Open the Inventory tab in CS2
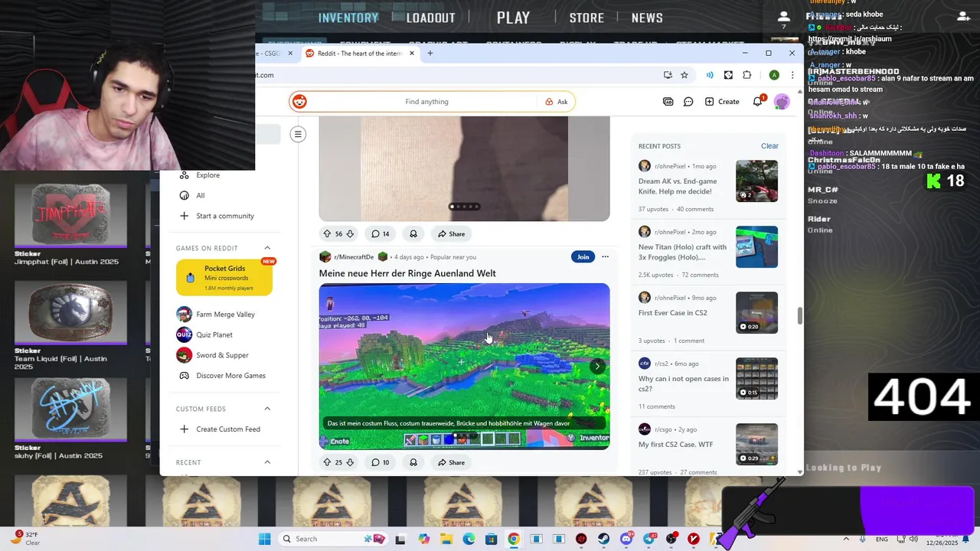This screenshot has width=980, height=551. coord(348,18)
